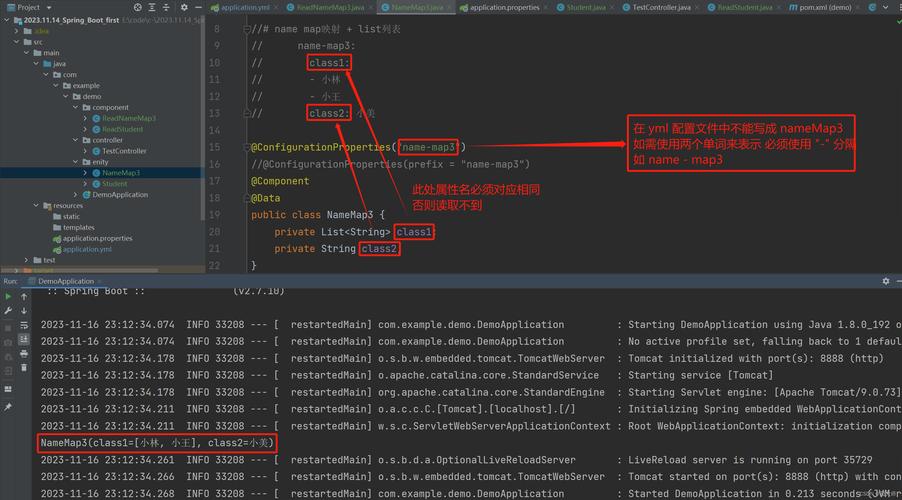Click line number 15 in gutter
This screenshot has width=902, height=500.
pyautogui.click(x=214, y=147)
